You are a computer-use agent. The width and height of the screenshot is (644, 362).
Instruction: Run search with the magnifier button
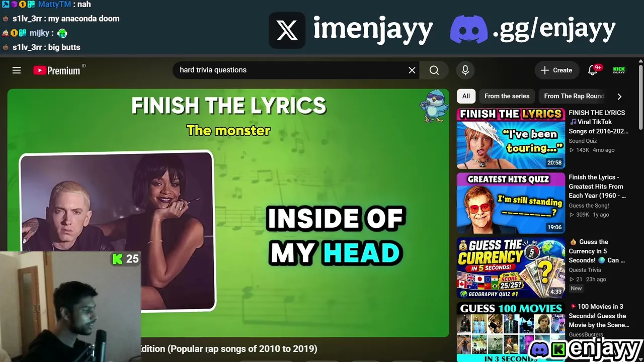coord(434,70)
